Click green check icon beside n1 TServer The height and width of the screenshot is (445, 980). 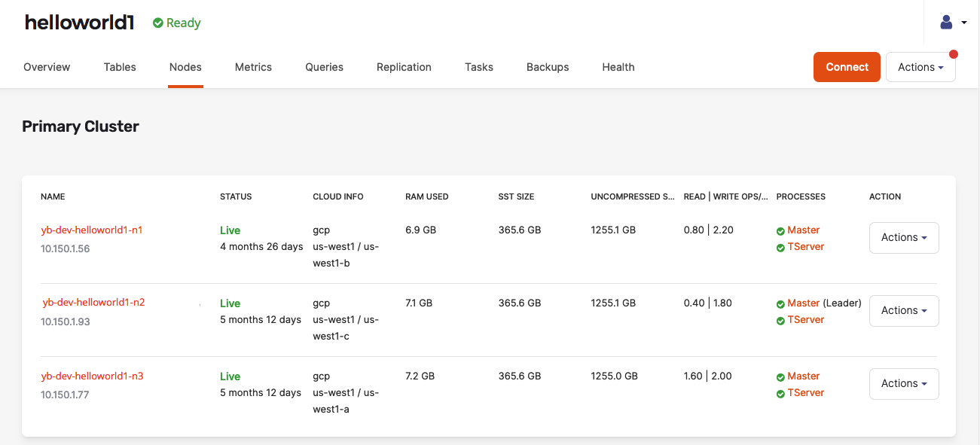click(x=780, y=248)
